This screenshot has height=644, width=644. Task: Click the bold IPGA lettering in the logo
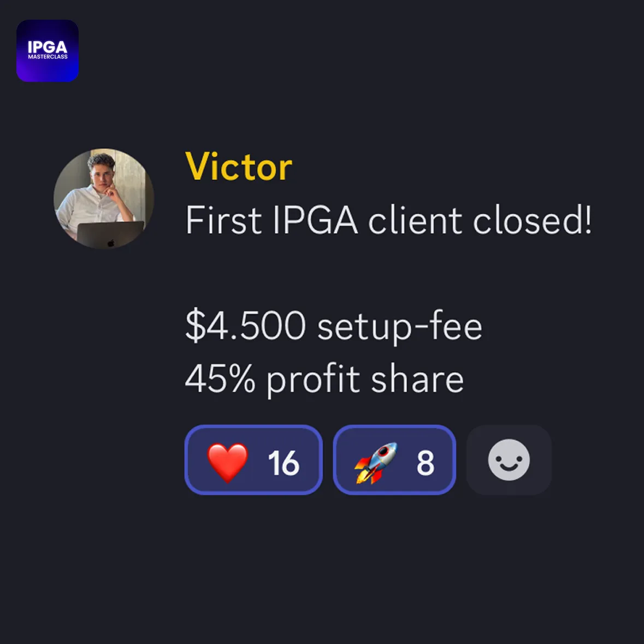[47, 47]
